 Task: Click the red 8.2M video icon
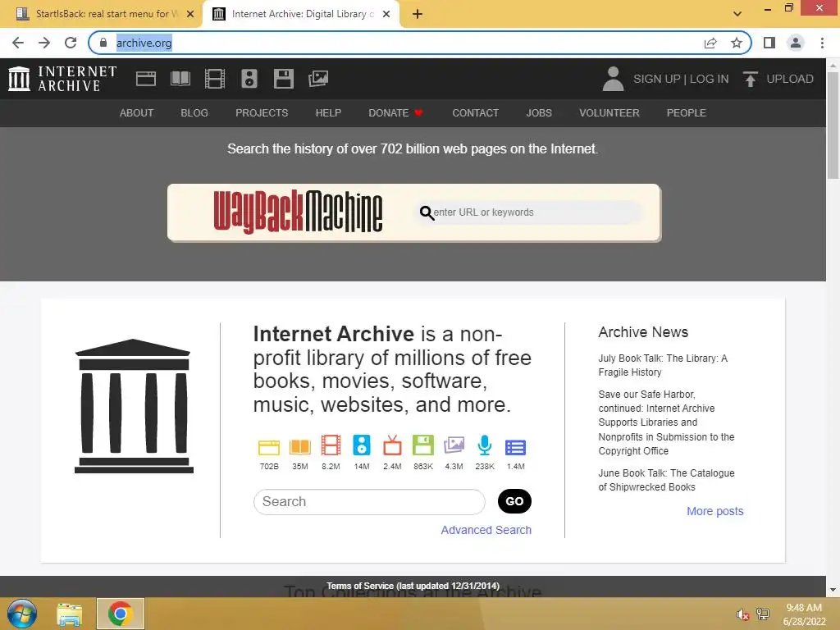[x=331, y=445]
